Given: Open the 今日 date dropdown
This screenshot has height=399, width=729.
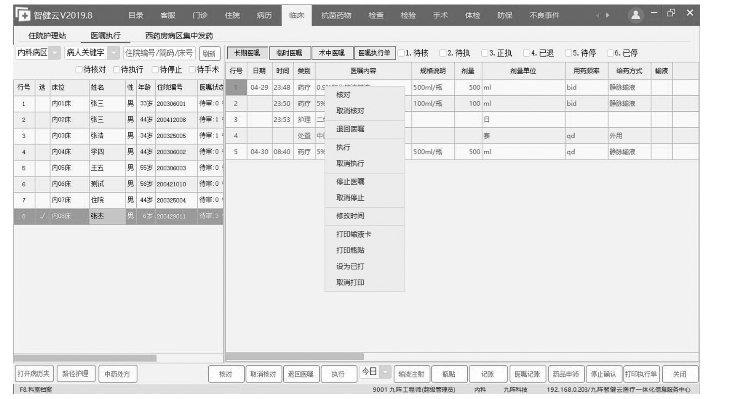Looking at the screenshot, I should (x=385, y=372).
